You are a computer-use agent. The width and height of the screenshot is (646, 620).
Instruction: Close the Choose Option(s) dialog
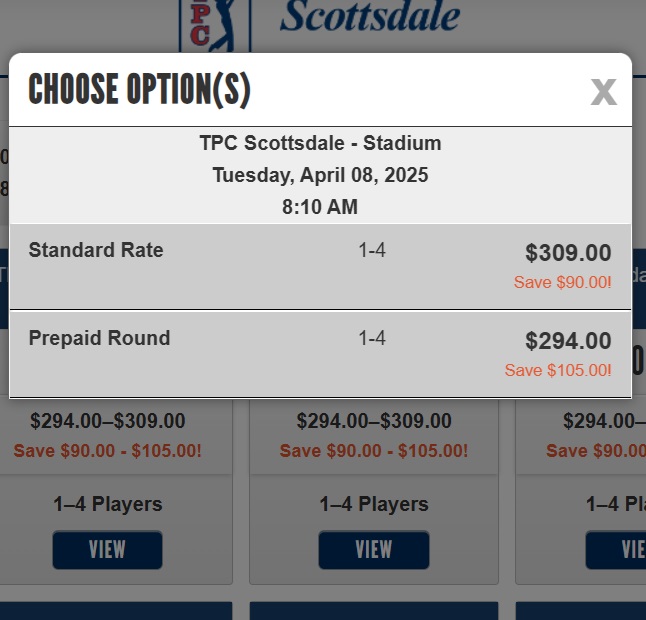point(604,92)
